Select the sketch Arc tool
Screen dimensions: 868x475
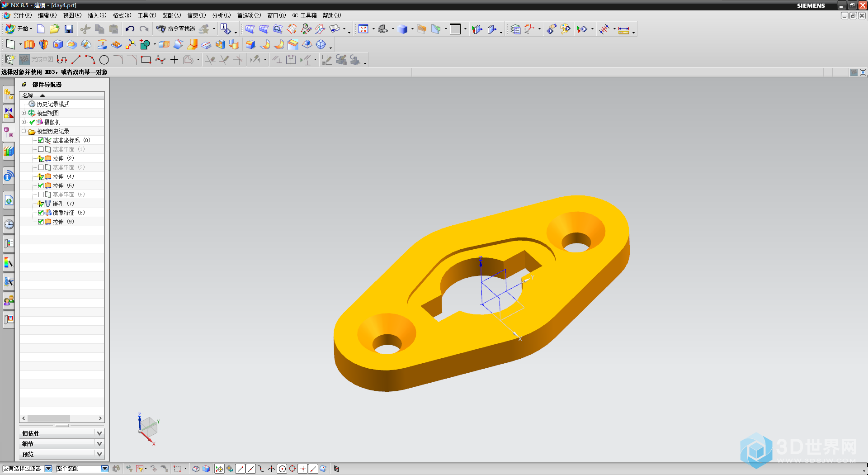click(90, 60)
